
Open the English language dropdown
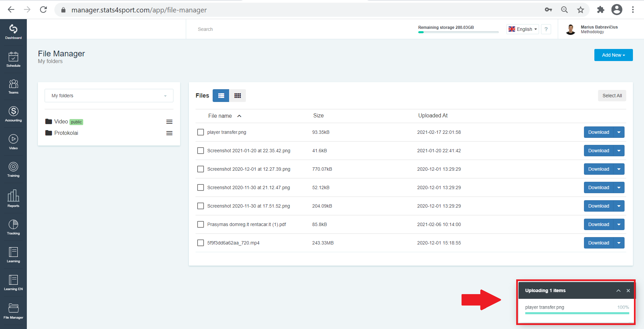pos(523,29)
